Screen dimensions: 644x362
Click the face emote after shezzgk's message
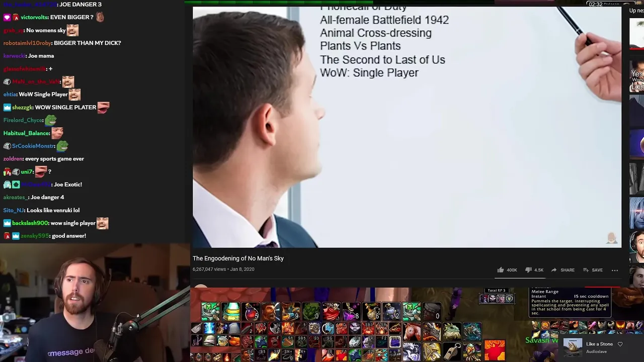[103, 107]
